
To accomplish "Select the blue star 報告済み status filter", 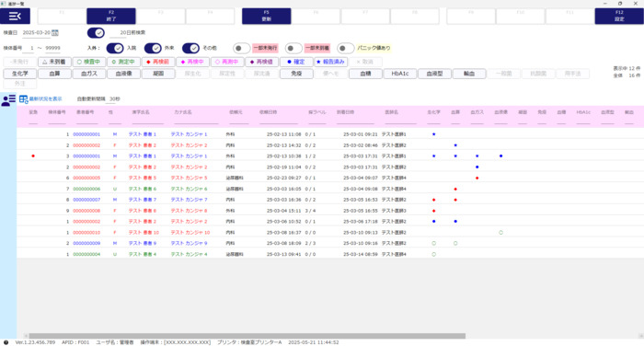I will point(331,62).
